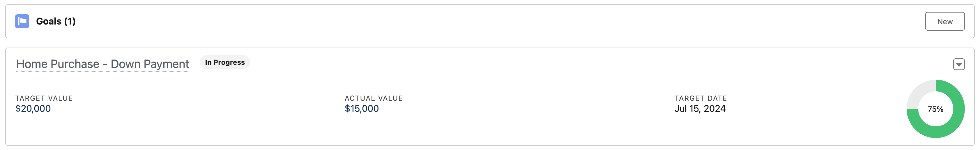Click the $15,000 actual amount
The width and height of the screenshot is (980, 150).
point(362,109)
